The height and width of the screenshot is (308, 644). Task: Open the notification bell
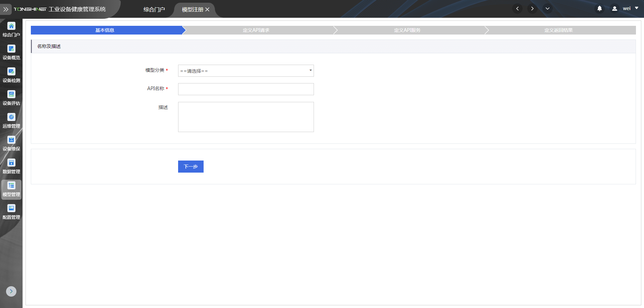tap(599, 9)
